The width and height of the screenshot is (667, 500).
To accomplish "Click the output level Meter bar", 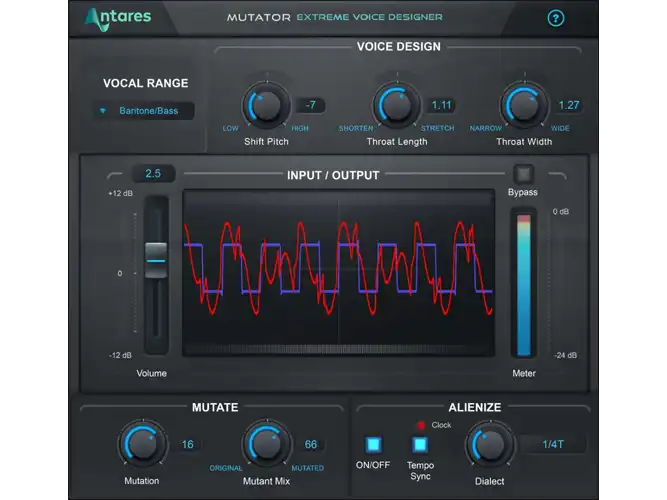I will pyautogui.click(x=524, y=284).
